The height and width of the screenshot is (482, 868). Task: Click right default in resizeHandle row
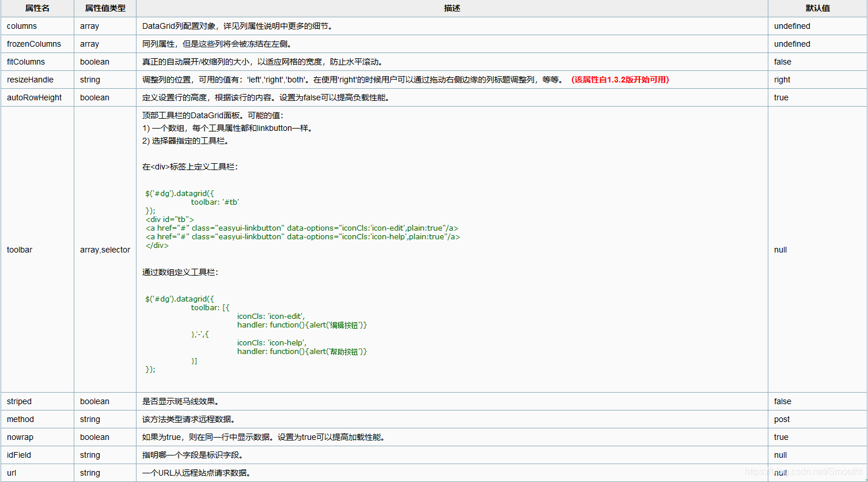click(782, 80)
